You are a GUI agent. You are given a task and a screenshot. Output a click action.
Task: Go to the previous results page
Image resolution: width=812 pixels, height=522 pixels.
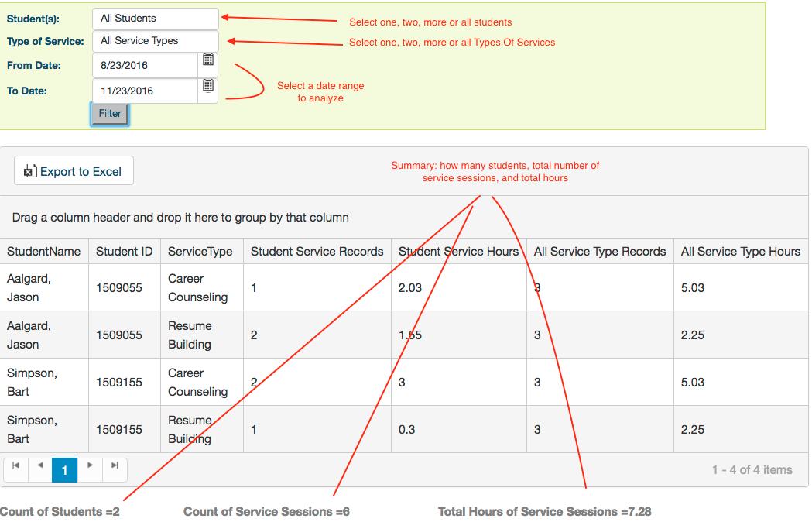pyautogui.click(x=40, y=466)
